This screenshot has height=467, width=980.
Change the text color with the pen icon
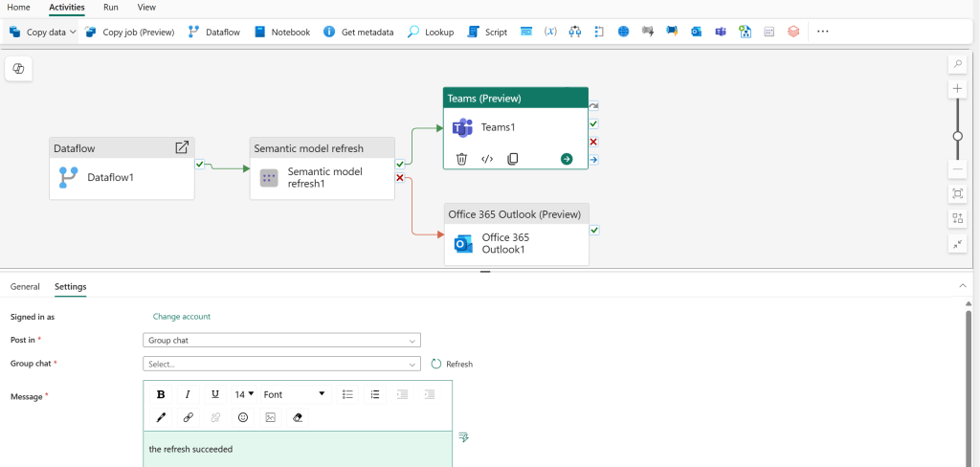(161, 417)
